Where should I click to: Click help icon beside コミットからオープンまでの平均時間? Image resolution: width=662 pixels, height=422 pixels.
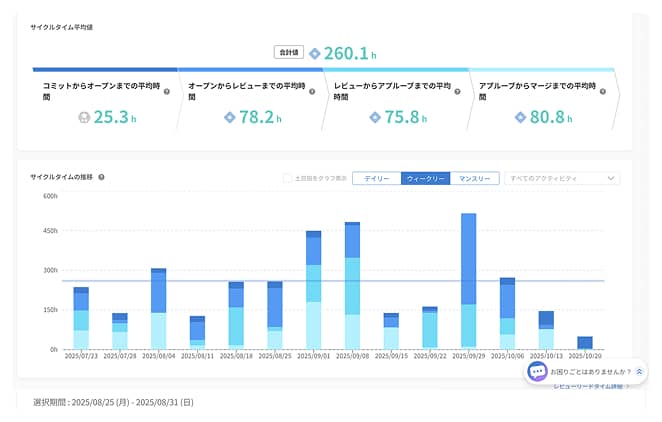coord(167,92)
